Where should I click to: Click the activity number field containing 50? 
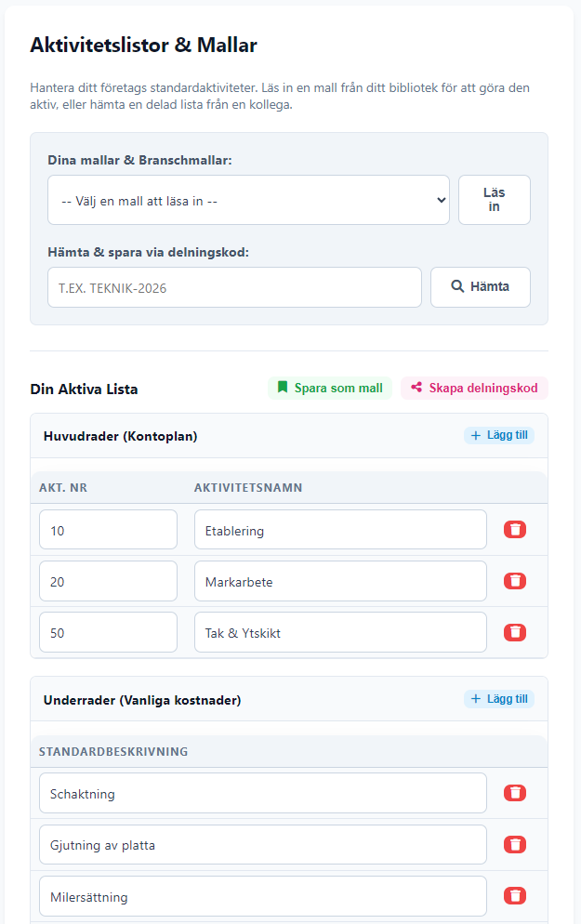click(108, 632)
